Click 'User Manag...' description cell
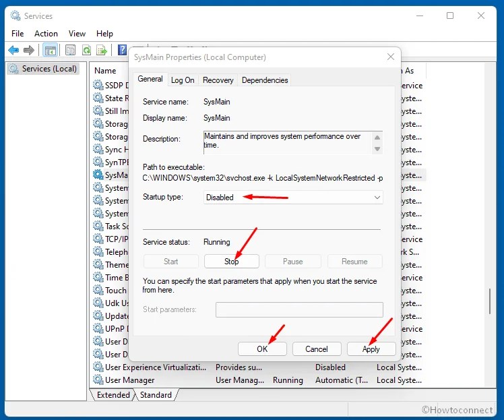 240,380
